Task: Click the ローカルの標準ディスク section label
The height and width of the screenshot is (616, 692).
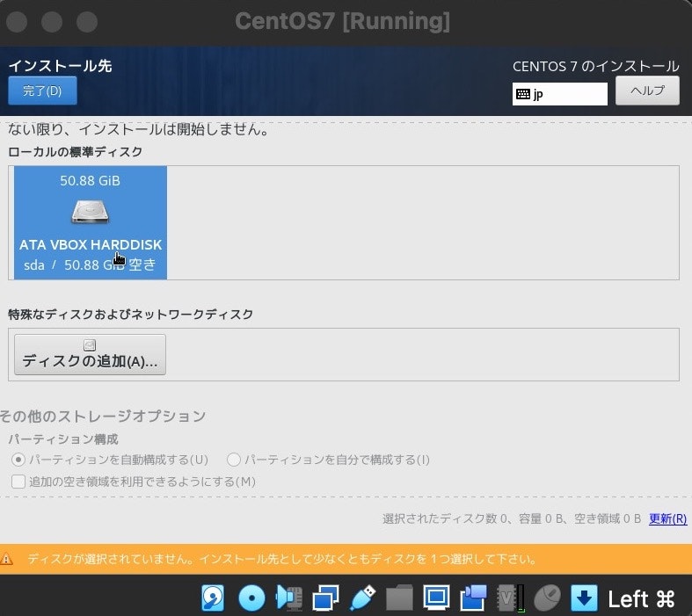Action: (75, 152)
